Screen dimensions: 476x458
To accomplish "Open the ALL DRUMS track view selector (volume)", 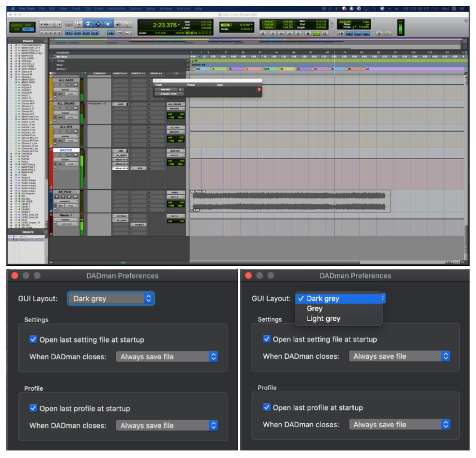I will coord(66,113).
